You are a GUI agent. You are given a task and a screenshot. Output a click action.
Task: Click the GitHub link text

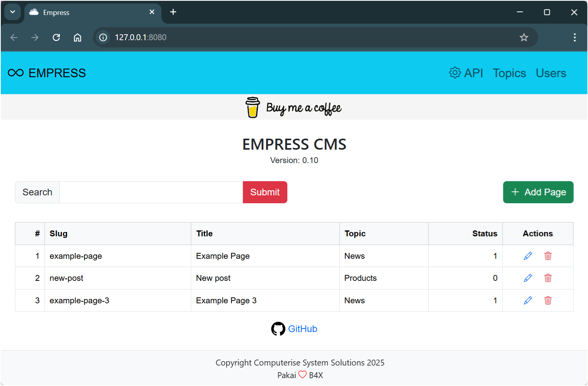(303, 328)
